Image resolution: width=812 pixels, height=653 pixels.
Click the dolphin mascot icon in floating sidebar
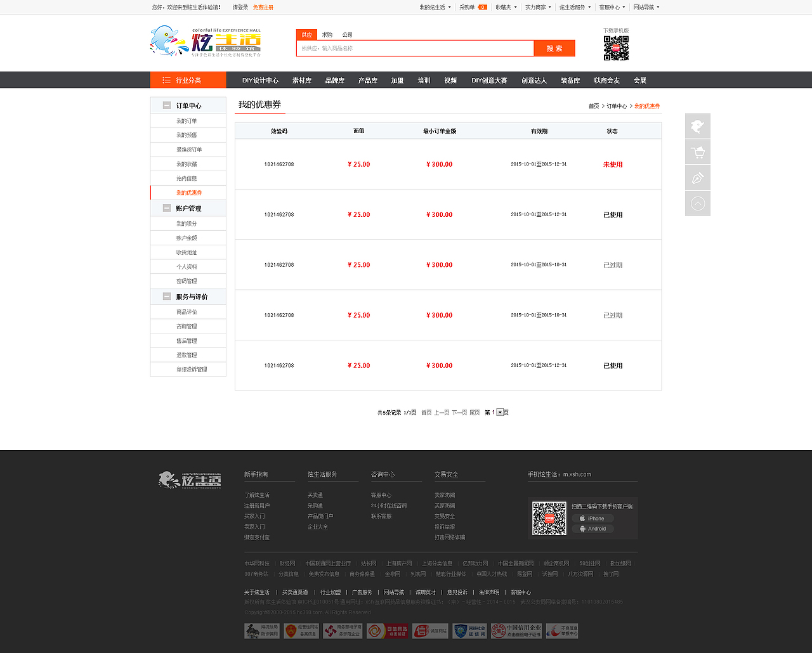point(697,126)
